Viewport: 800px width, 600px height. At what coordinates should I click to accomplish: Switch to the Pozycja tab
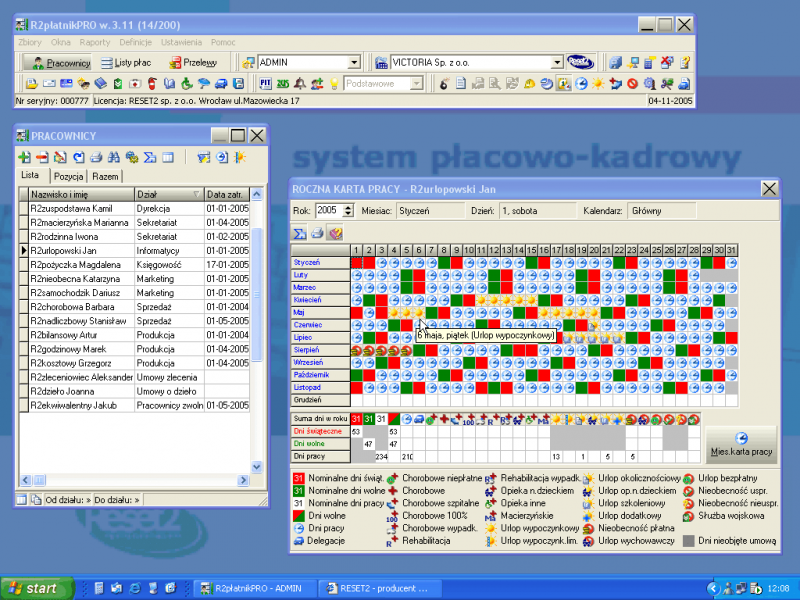tap(68, 176)
